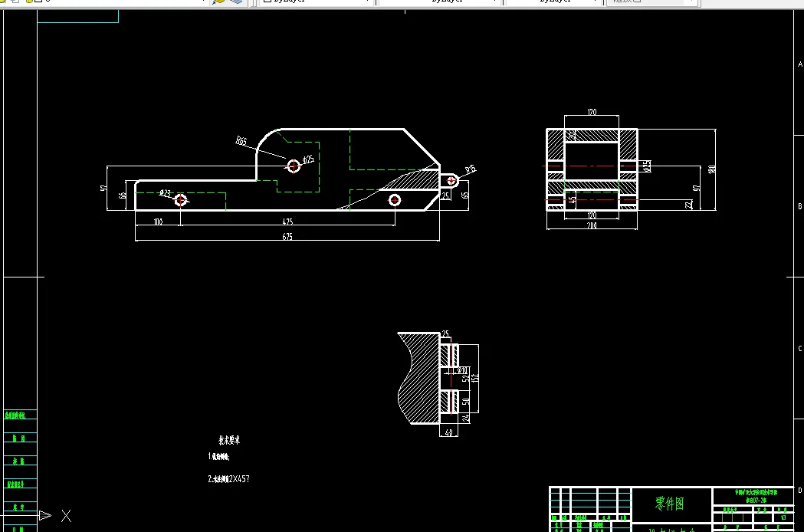Select the φ15 label on side view
The width and height of the screenshot is (804, 532).
(647, 166)
